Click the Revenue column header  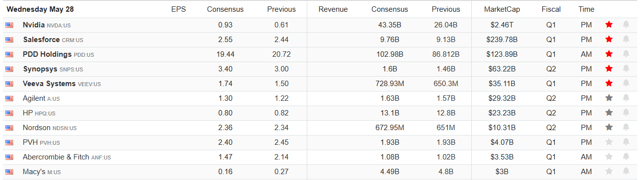point(333,9)
